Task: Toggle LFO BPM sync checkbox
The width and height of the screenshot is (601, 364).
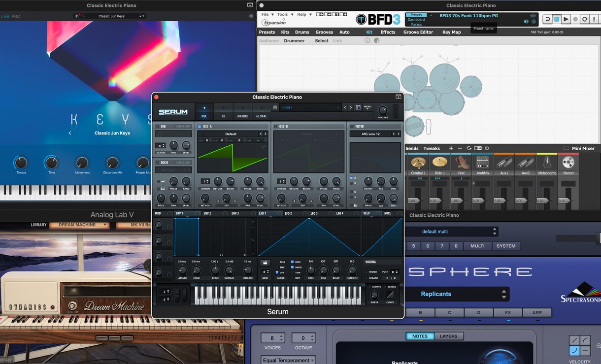Action: pos(293,262)
